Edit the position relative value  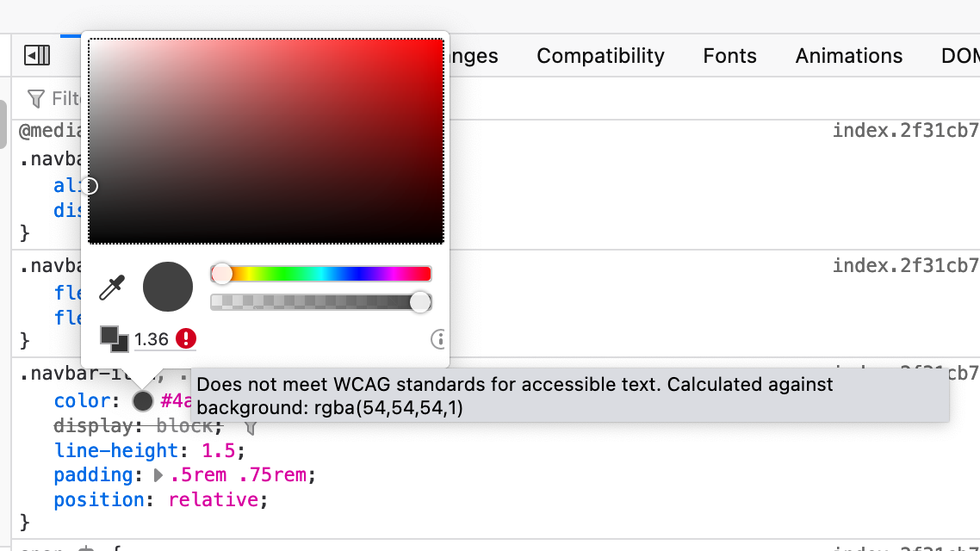click(213, 499)
